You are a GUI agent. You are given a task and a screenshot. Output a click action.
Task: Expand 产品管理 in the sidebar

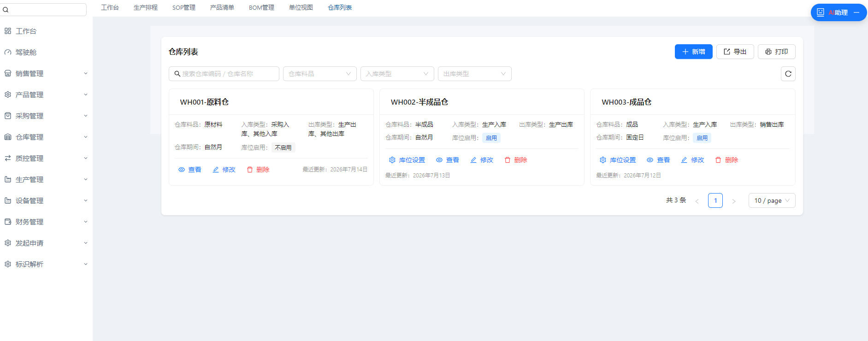point(46,94)
